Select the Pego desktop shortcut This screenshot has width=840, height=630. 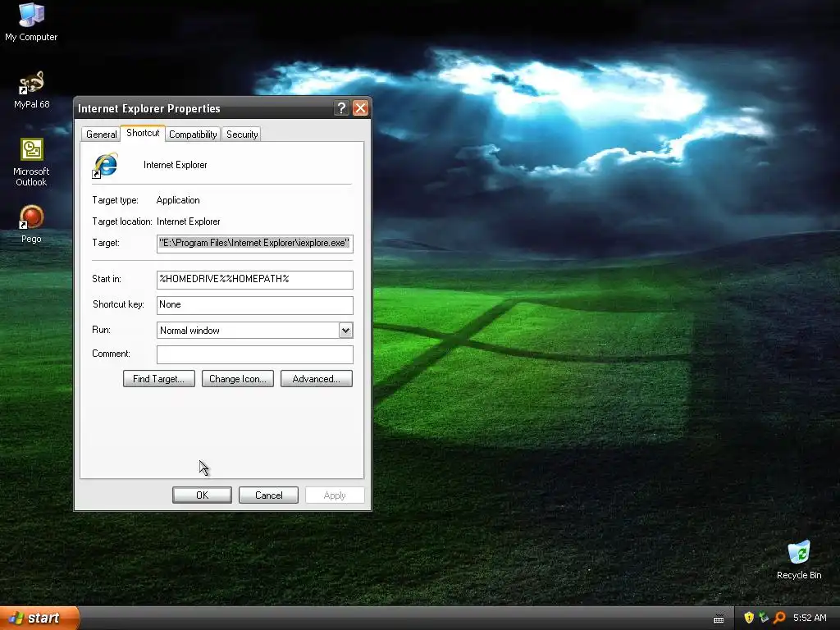pos(31,223)
